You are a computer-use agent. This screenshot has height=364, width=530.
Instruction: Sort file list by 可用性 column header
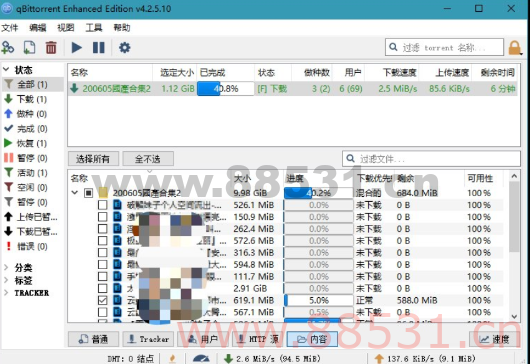pyautogui.click(x=480, y=178)
